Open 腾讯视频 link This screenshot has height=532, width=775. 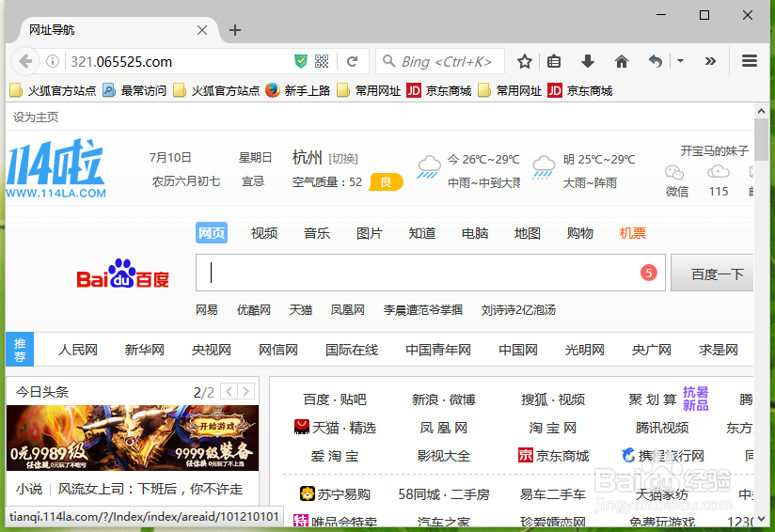tap(662, 428)
